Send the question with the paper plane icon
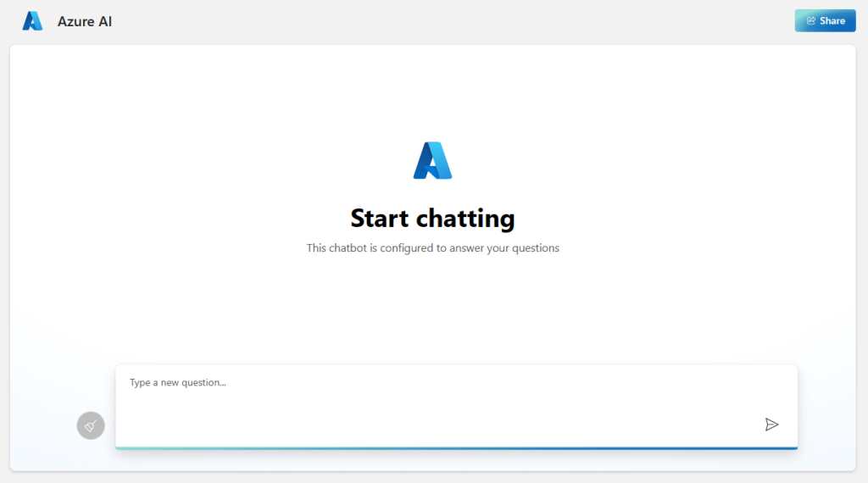The height and width of the screenshot is (483, 868). point(771,425)
